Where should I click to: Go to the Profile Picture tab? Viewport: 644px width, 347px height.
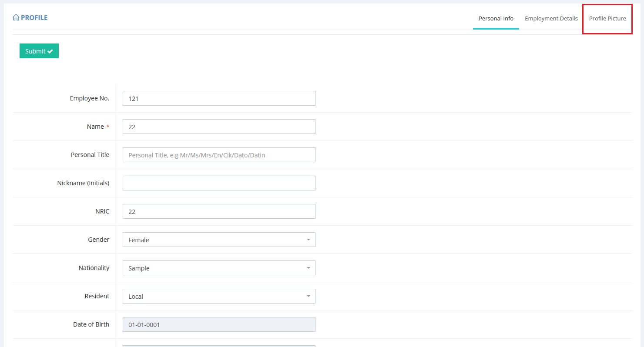[607, 19]
